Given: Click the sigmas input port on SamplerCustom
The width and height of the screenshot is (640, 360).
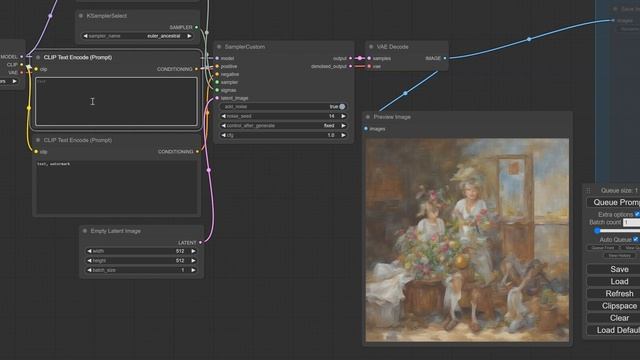Looking at the screenshot, I should tap(217, 90).
